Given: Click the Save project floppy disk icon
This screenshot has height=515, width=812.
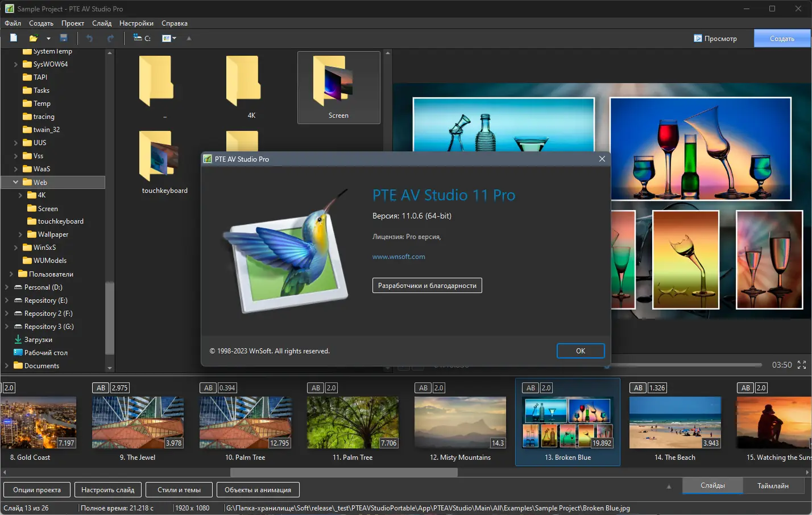Looking at the screenshot, I should 64,38.
